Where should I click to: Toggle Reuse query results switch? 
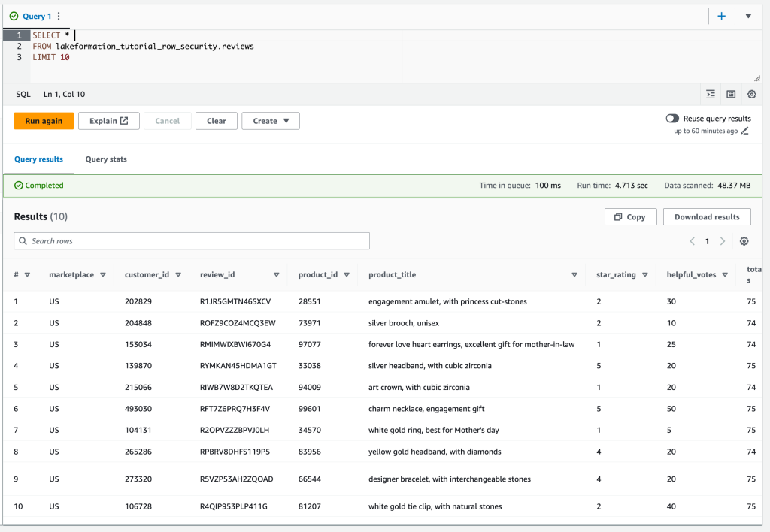click(672, 119)
